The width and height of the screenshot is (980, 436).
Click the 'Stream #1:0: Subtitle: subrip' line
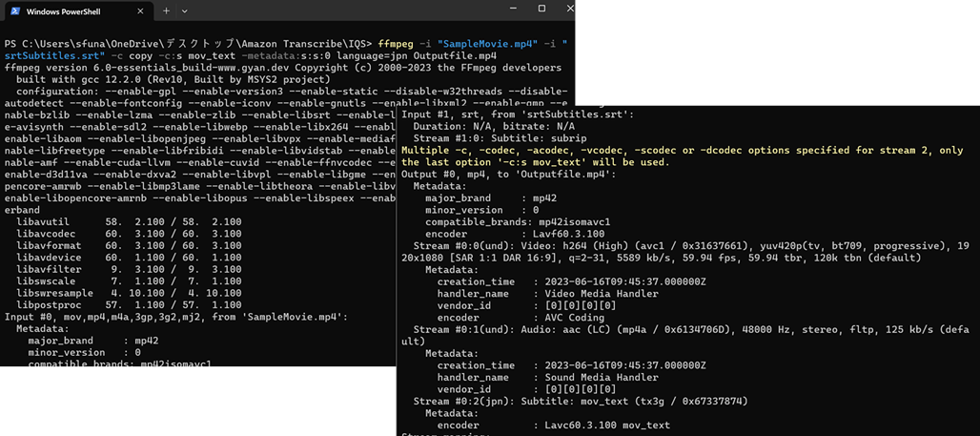[x=500, y=138]
